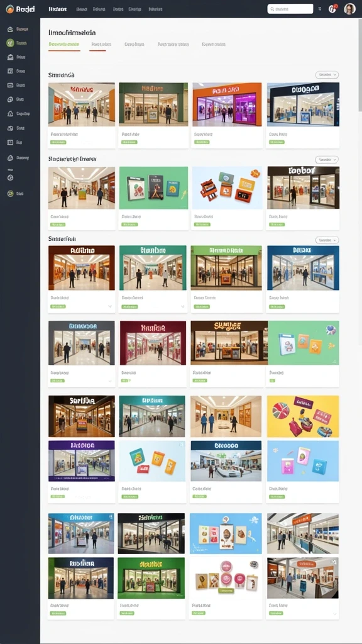Select the highlighted green circle sidebar icon
The image size is (362, 644).
click(x=10, y=43)
